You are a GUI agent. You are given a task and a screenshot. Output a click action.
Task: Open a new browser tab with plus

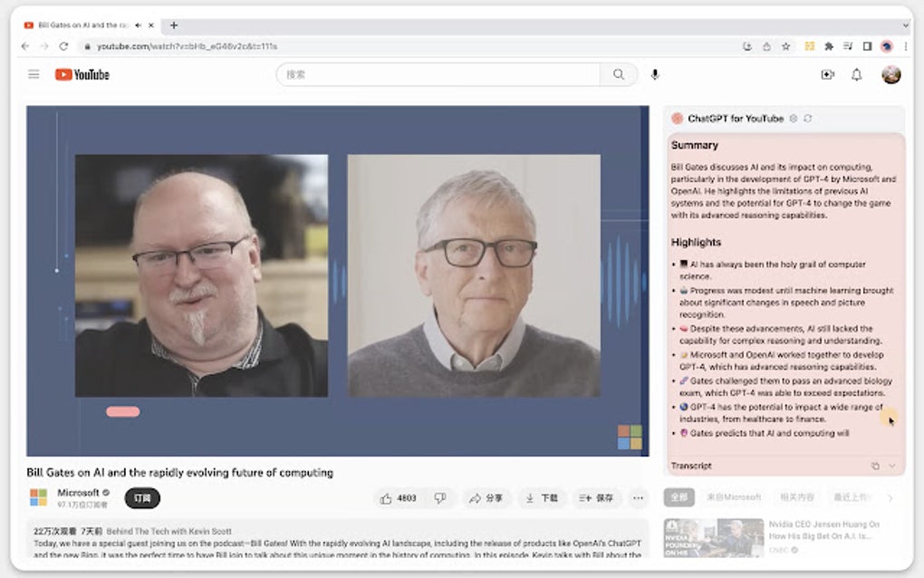click(174, 25)
